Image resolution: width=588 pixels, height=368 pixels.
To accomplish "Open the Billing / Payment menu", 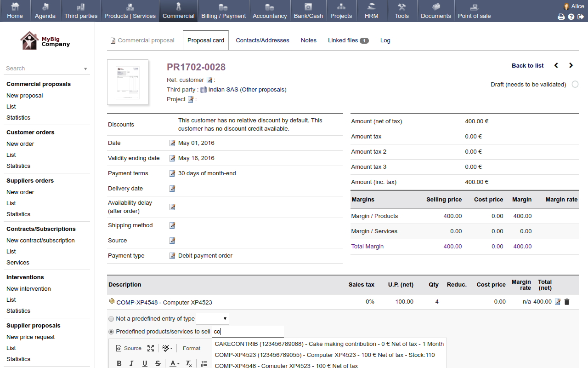I will click(x=223, y=11).
